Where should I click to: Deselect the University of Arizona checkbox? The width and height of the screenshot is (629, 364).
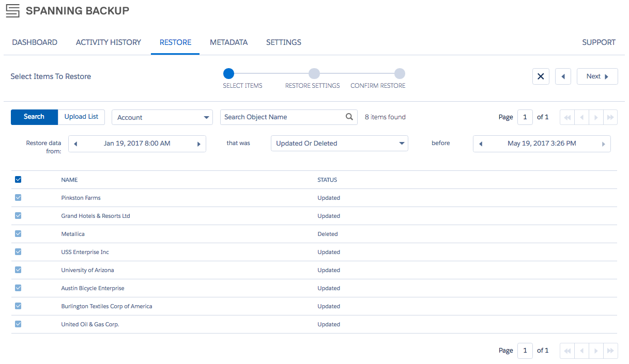pos(18,270)
